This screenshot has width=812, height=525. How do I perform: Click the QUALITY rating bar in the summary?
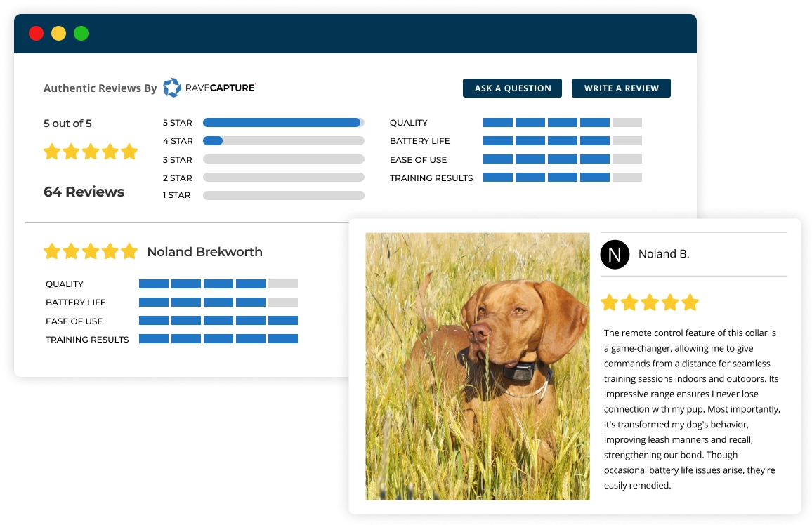click(562, 122)
